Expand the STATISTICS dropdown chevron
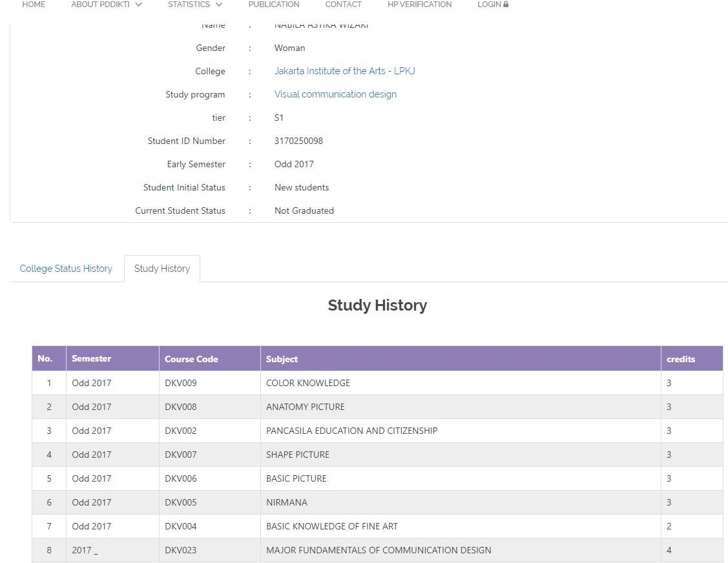The image size is (728, 563). (219, 5)
